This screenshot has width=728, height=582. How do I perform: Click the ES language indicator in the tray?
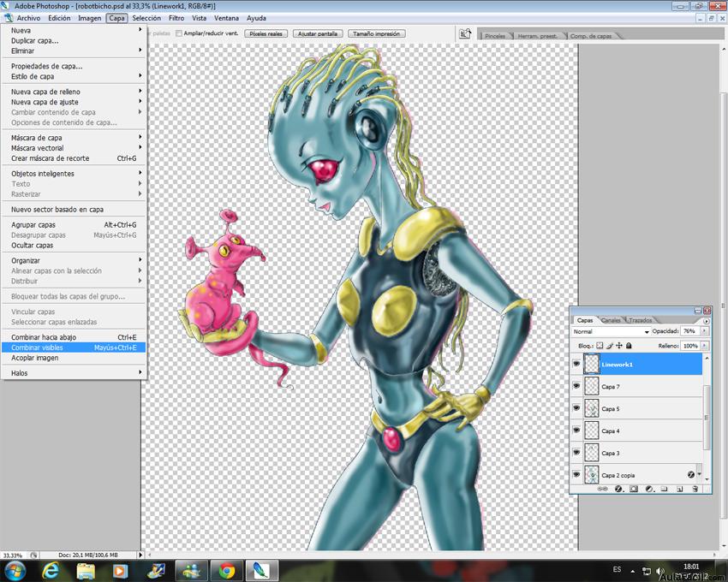tap(617, 569)
